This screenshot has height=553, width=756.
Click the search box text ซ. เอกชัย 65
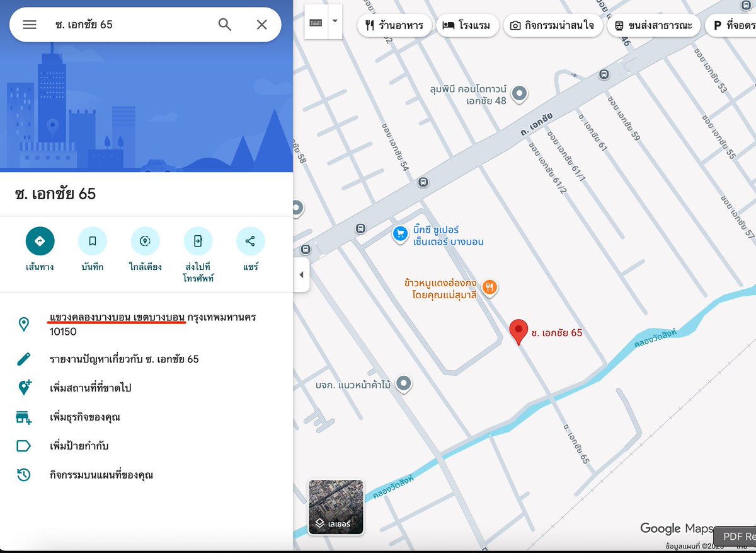click(84, 25)
